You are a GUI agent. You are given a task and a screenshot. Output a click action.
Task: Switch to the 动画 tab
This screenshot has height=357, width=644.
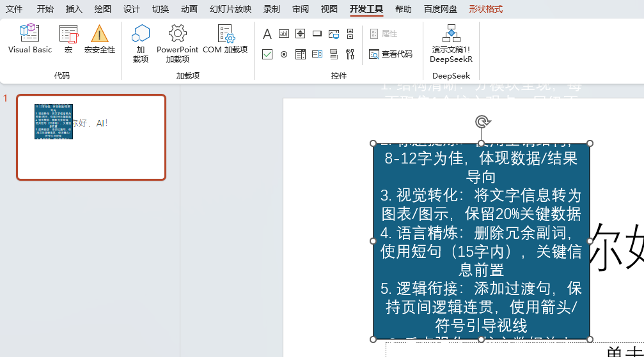[189, 9]
